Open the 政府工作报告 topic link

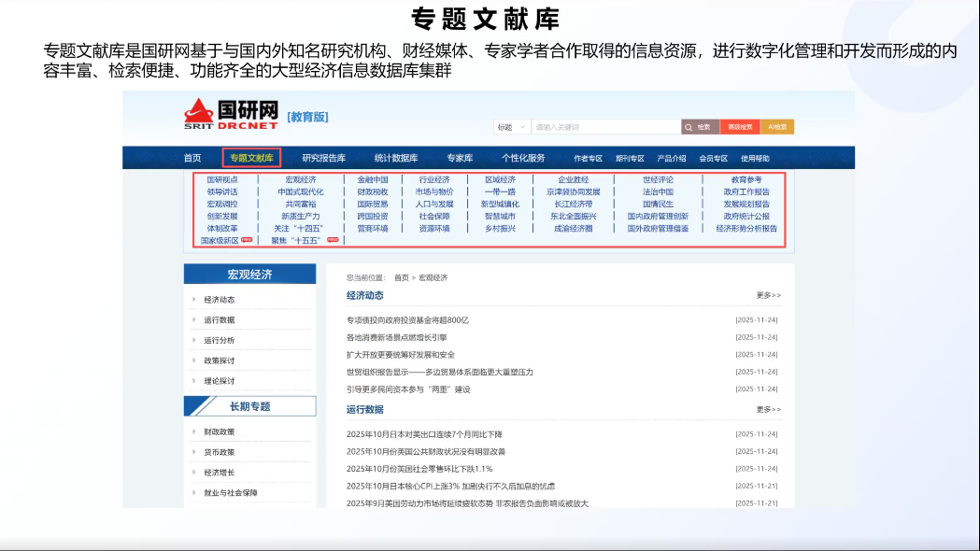746,191
